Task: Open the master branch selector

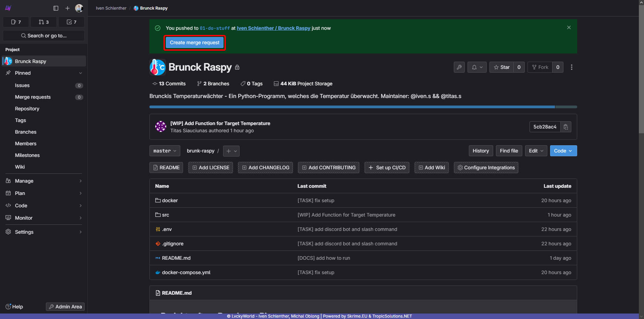Action: [165, 151]
